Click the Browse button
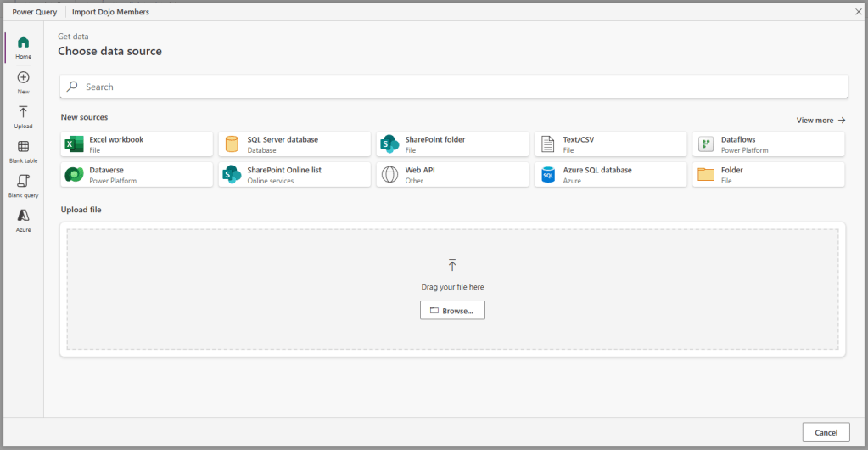This screenshot has width=868, height=450. pos(452,311)
